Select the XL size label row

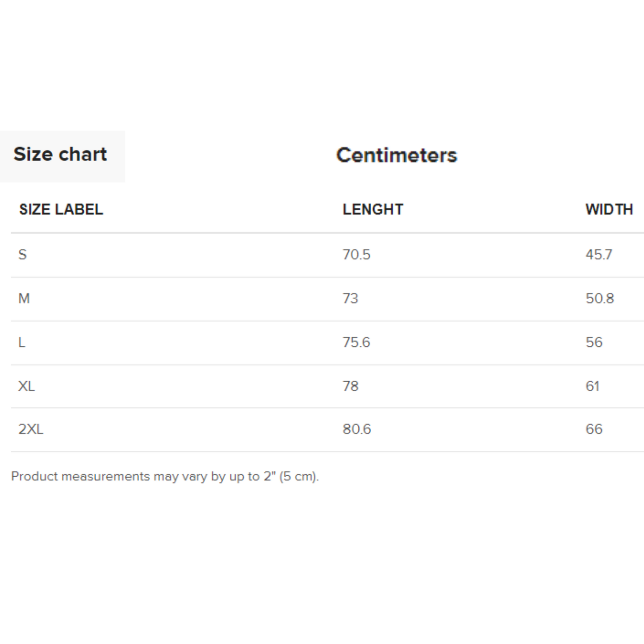pos(26,386)
